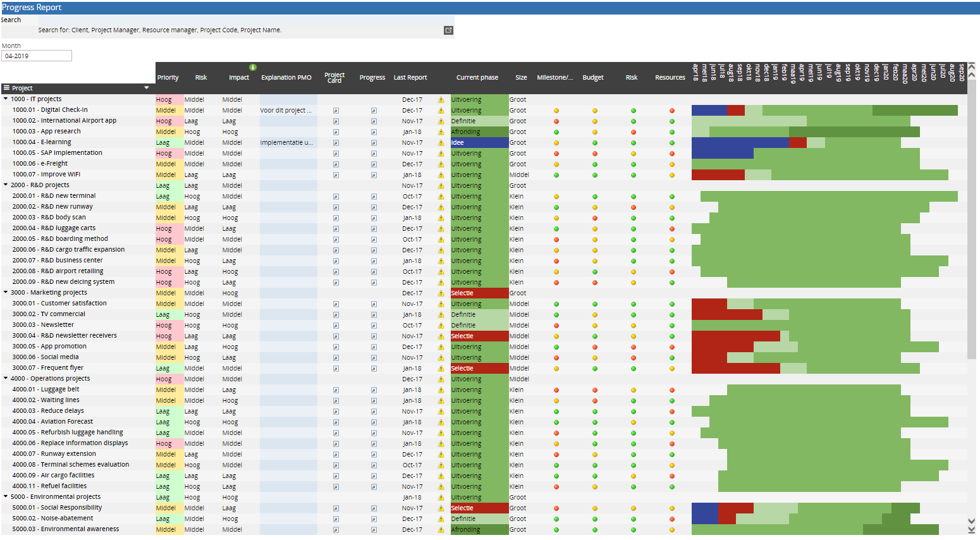Click warning icon on the E-learning row

point(441,143)
